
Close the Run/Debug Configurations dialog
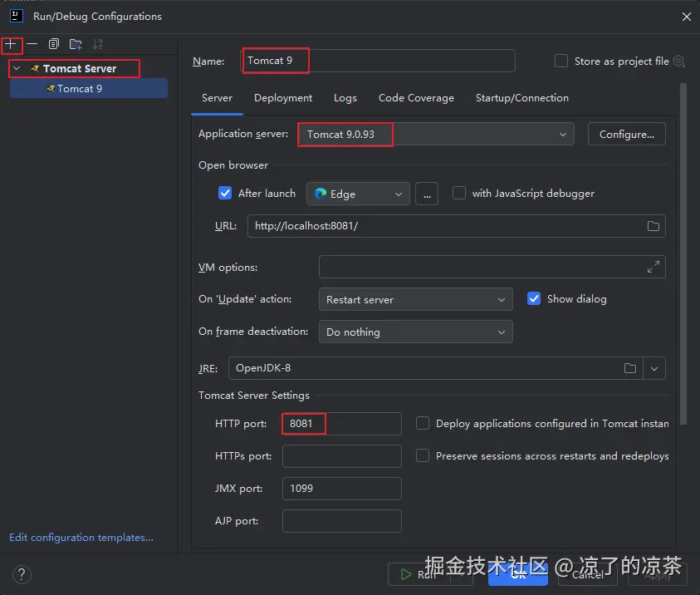[686, 17]
